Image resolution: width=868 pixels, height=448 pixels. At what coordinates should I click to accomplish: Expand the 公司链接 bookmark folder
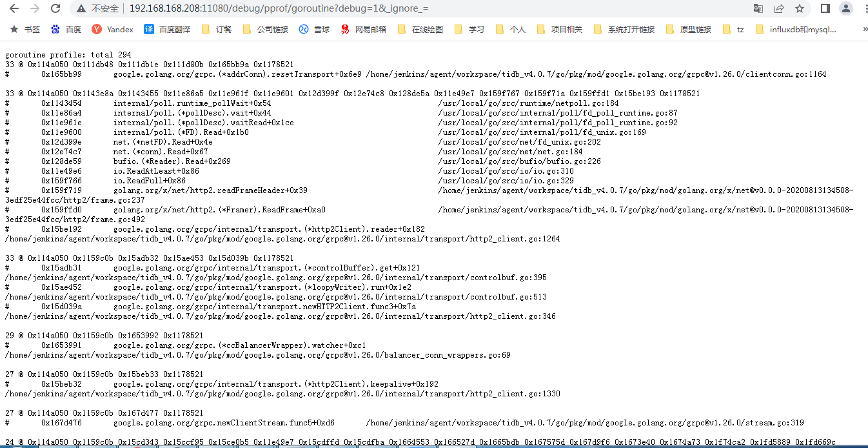click(x=265, y=29)
